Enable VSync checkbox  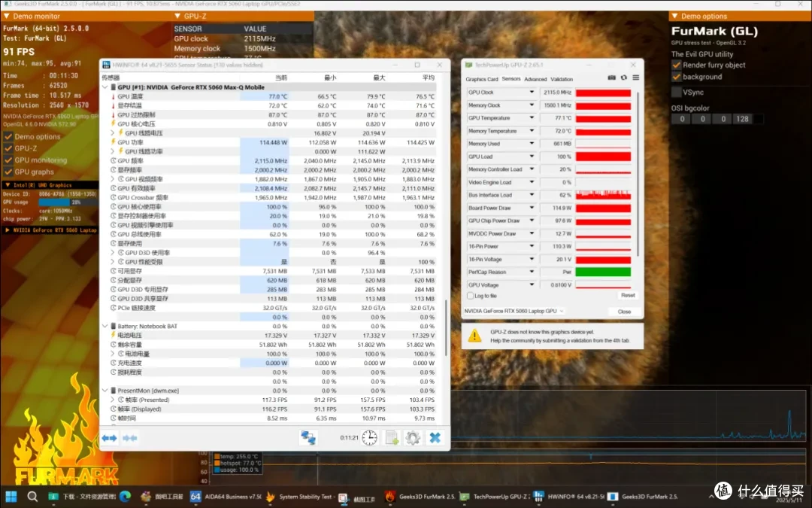click(677, 93)
